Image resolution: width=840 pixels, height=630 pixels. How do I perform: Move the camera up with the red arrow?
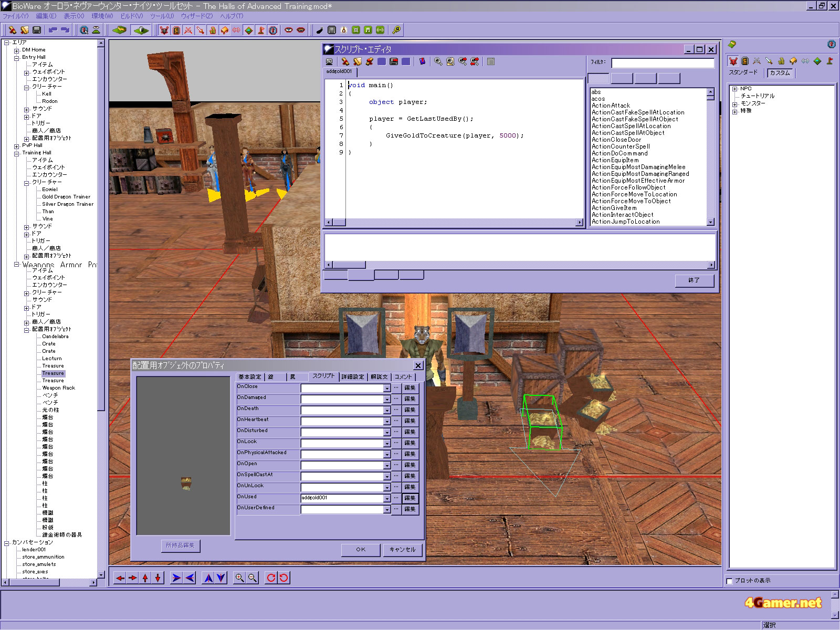[145, 578]
